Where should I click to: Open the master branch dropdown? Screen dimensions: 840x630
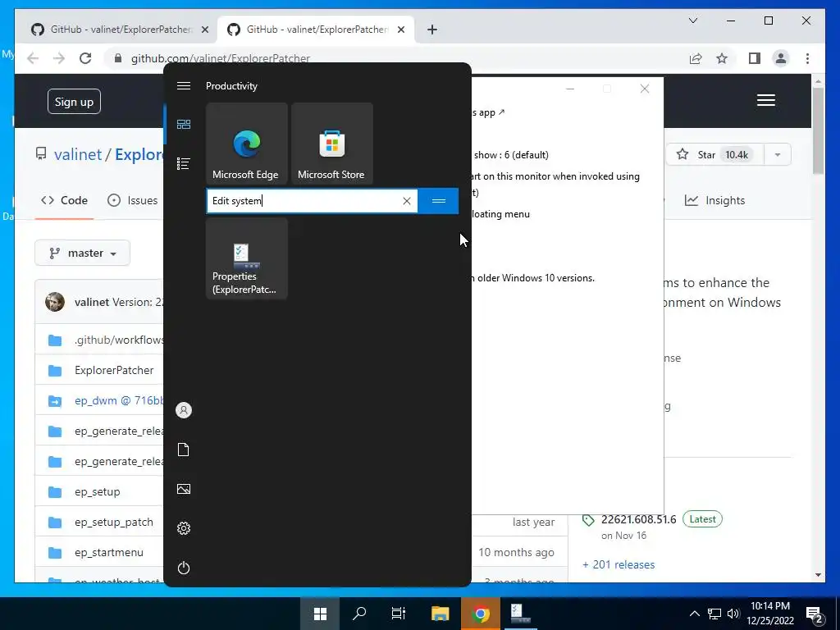[83, 253]
